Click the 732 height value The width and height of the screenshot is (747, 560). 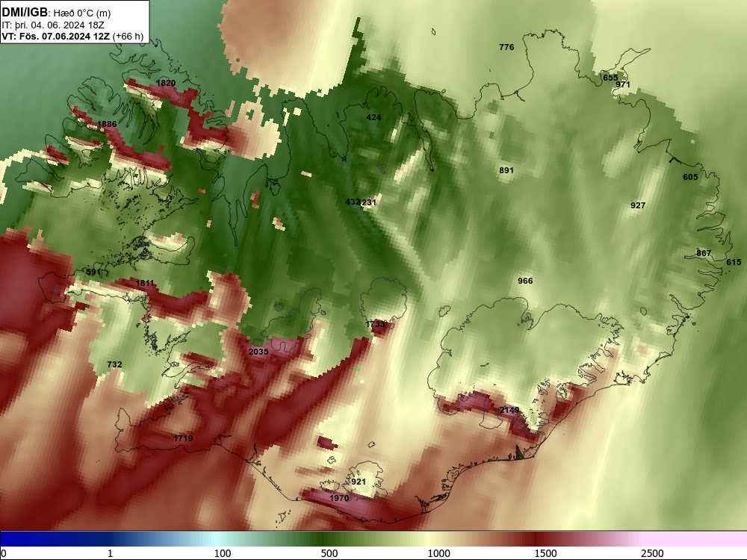click(x=114, y=364)
